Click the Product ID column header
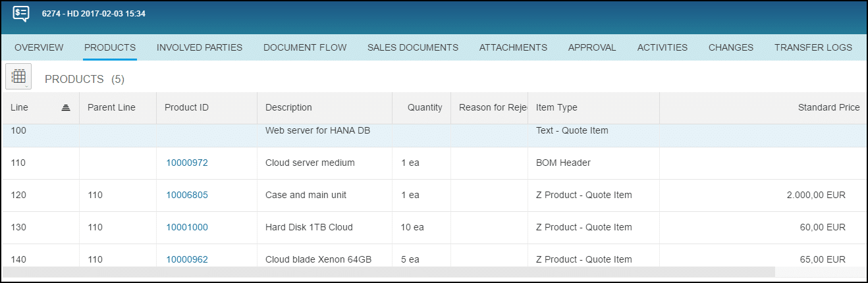The width and height of the screenshot is (868, 283). coord(186,107)
